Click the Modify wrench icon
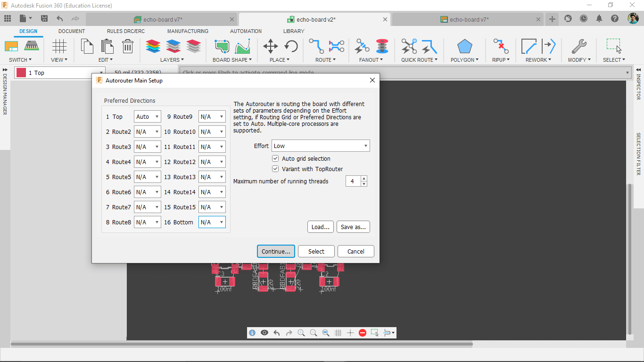Viewport: 644px width, 362px height. click(578, 46)
